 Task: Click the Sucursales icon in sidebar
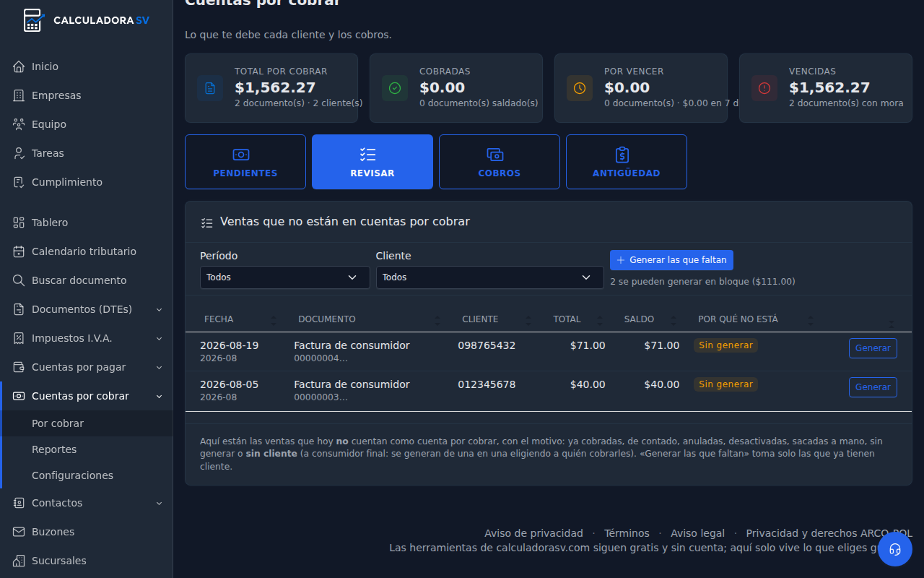19,561
